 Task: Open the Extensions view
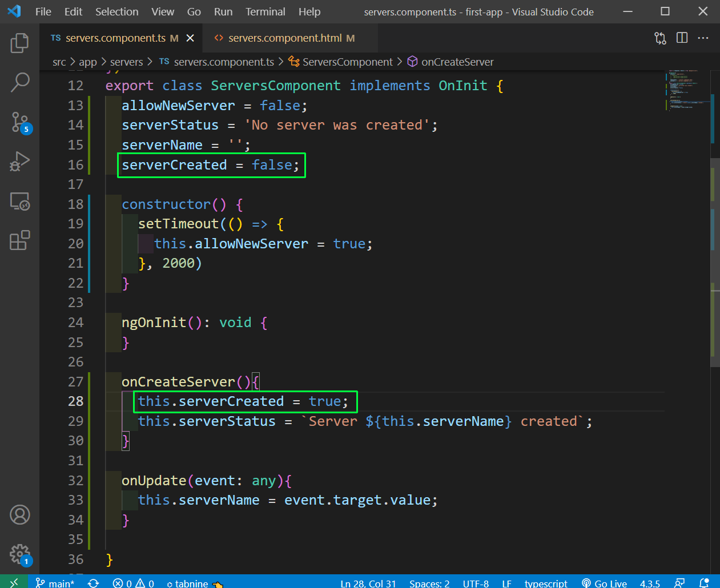[x=19, y=240]
